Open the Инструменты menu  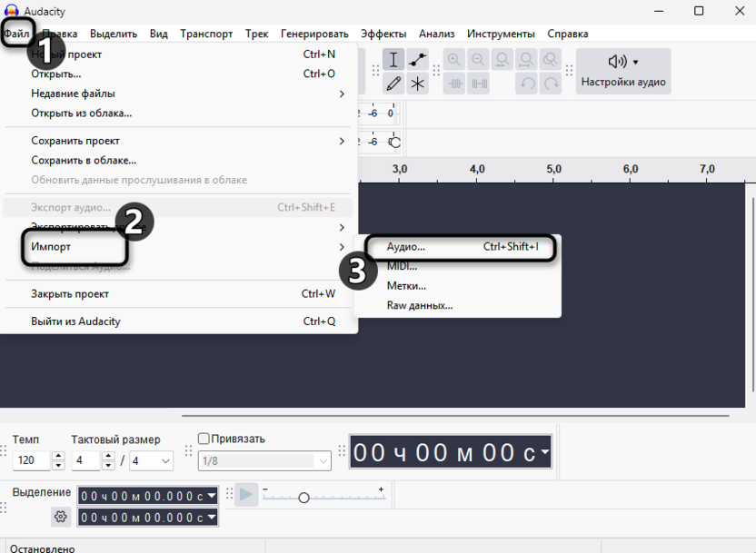(x=501, y=34)
